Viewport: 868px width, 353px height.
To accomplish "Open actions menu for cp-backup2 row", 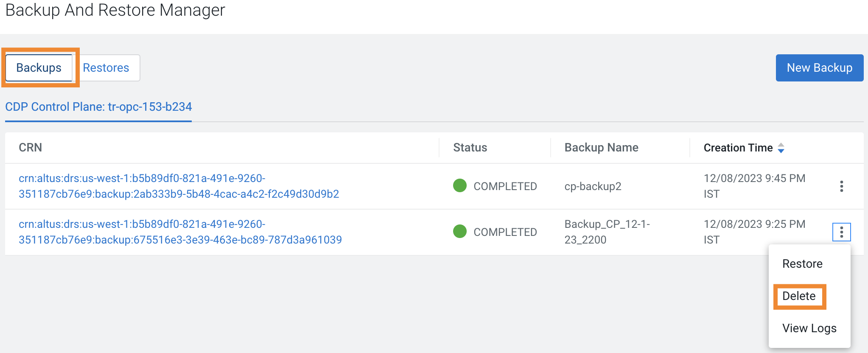I will [x=841, y=186].
